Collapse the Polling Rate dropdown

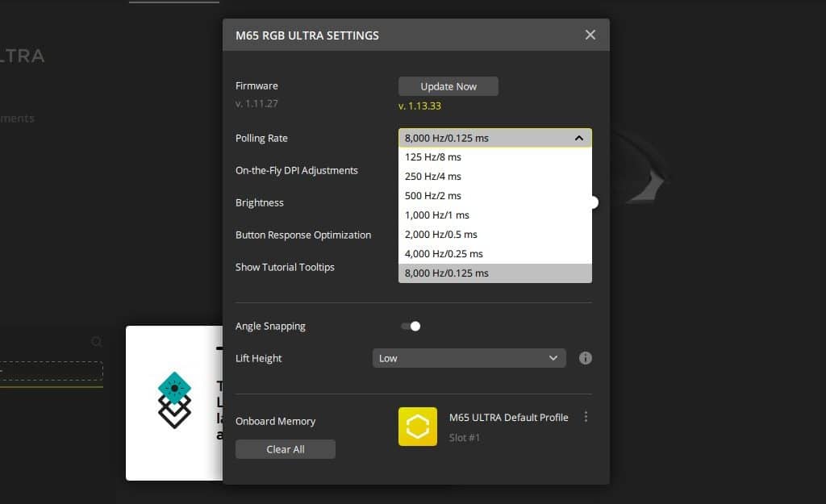click(578, 138)
